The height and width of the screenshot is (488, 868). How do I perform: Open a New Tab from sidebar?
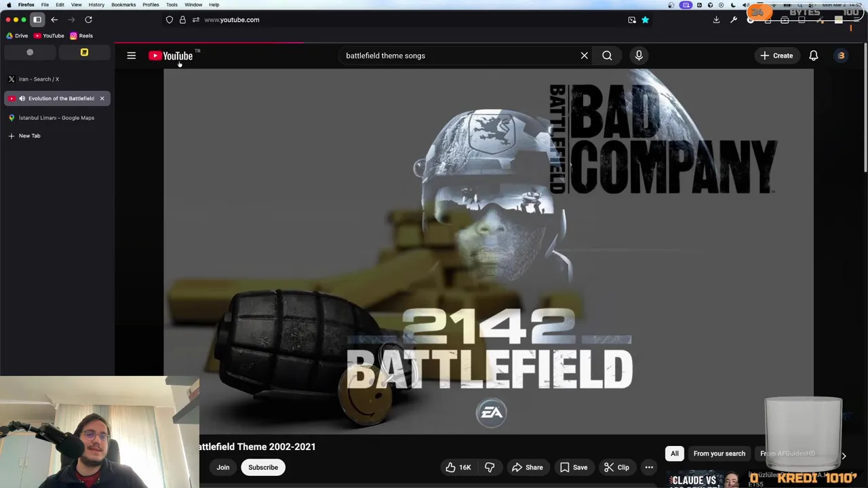(x=57, y=136)
